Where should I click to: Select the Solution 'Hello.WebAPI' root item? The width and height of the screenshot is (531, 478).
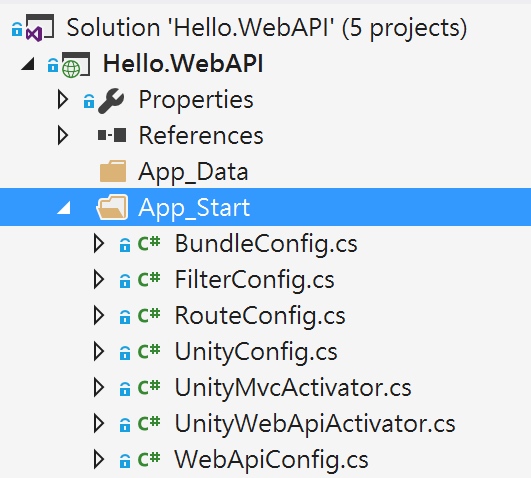(x=267, y=28)
